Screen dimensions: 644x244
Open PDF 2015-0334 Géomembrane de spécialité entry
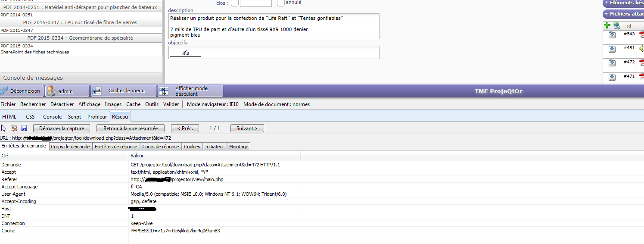click(x=81, y=38)
